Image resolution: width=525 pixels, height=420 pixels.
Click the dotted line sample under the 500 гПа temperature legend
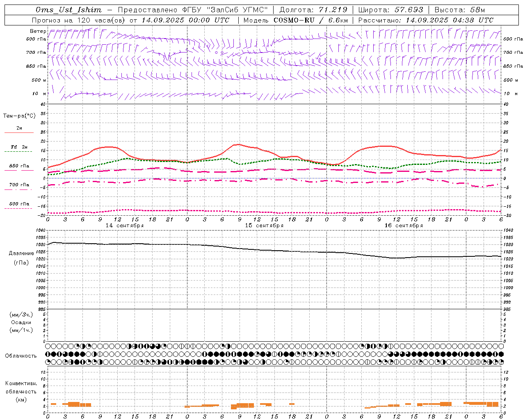pos(18,208)
